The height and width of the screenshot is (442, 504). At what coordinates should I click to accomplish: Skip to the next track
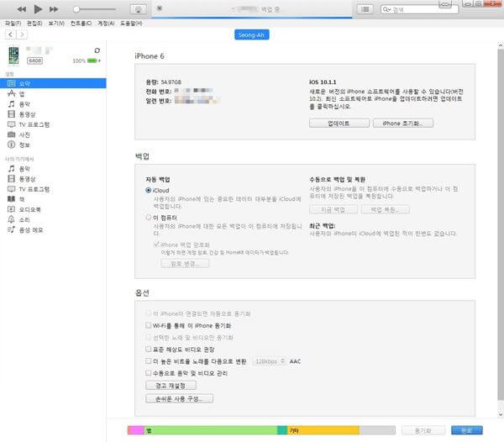click(54, 9)
